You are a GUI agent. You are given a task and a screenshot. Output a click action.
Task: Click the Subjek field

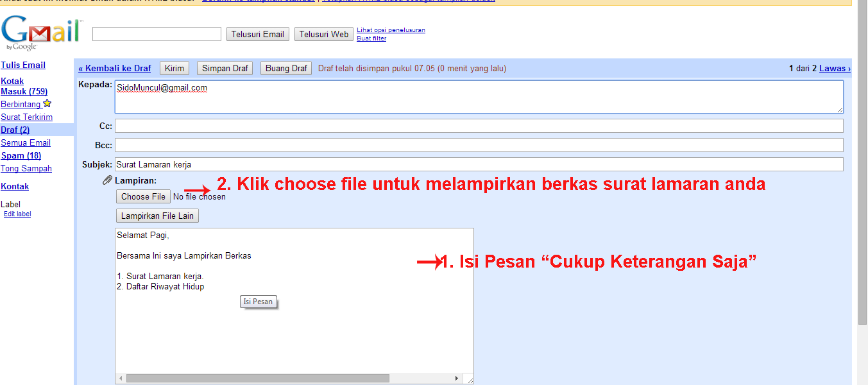[479, 164]
